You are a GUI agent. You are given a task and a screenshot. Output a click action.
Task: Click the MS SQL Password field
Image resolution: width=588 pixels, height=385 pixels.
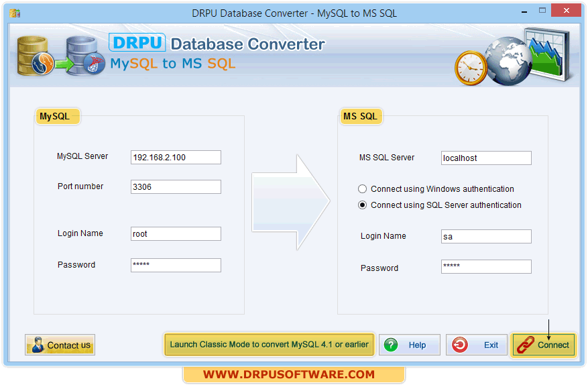coord(486,267)
